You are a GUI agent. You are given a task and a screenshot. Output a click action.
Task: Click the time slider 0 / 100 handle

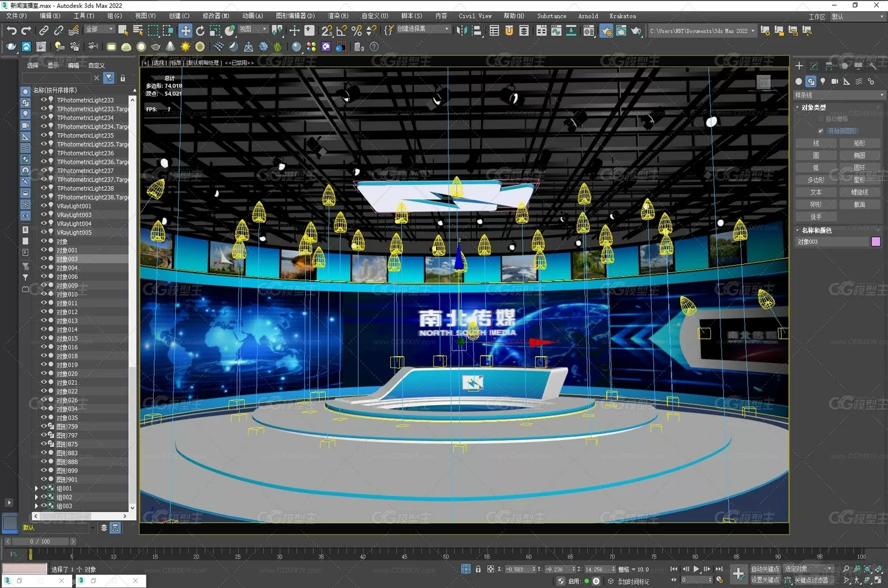point(40,541)
